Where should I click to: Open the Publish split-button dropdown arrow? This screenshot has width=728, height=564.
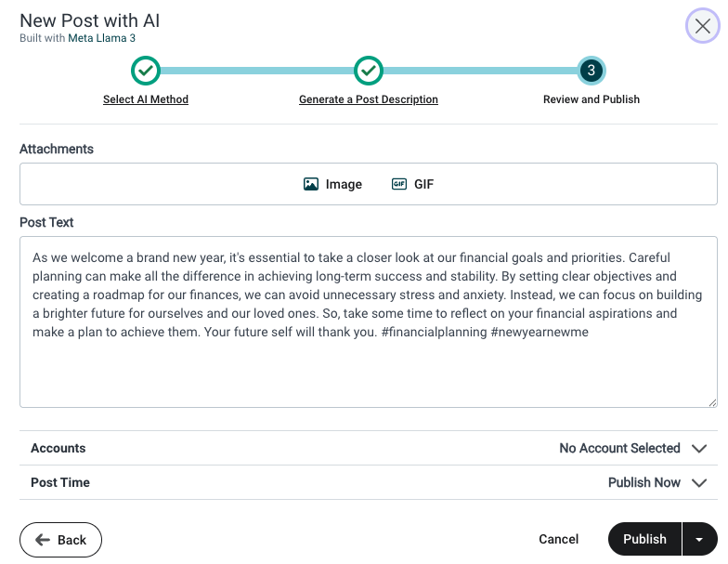[699, 540]
